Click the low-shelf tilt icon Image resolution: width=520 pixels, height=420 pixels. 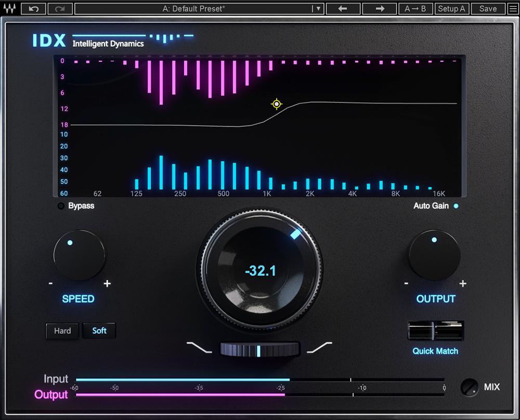(x=199, y=347)
